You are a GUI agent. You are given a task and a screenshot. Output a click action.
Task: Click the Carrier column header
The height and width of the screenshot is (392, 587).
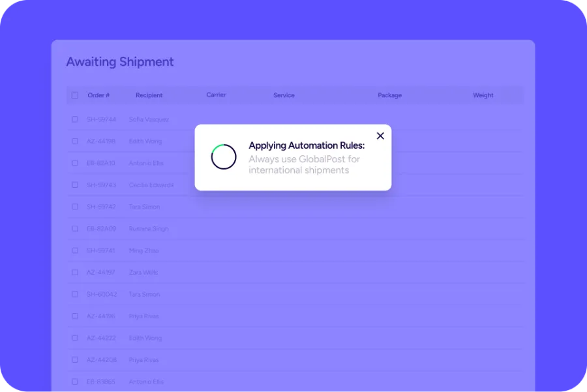[x=216, y=95]
